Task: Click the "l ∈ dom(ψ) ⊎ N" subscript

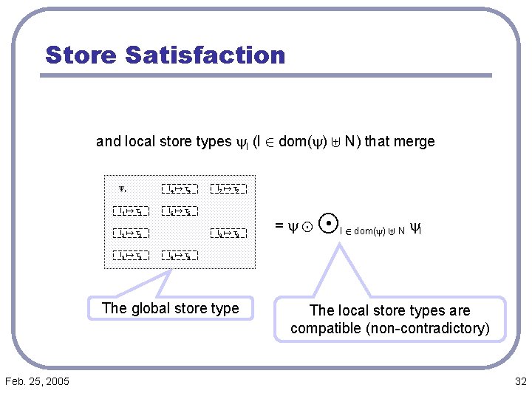Action: [372, 231]
